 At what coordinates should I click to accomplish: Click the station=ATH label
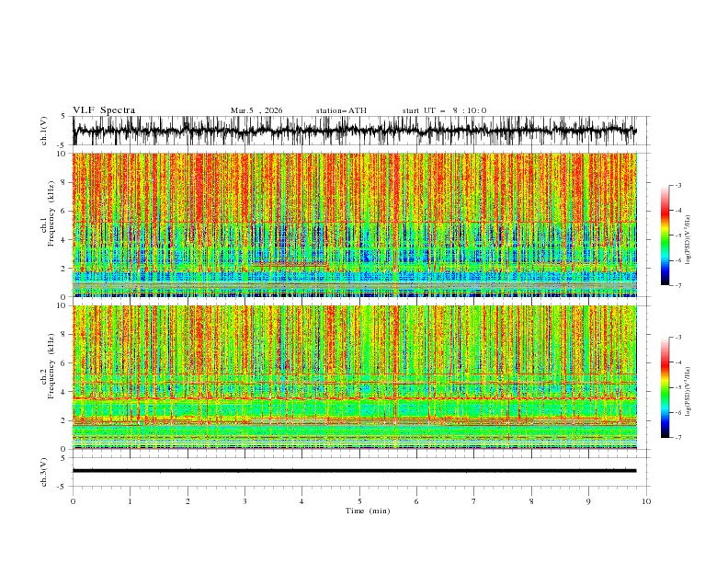click(x=341, y=110)
